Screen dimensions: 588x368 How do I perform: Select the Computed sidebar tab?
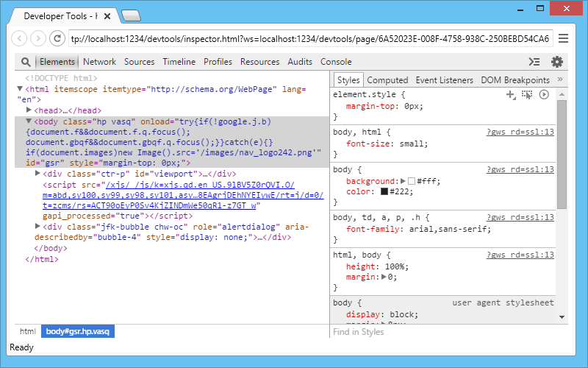click(x=387, y=80)
